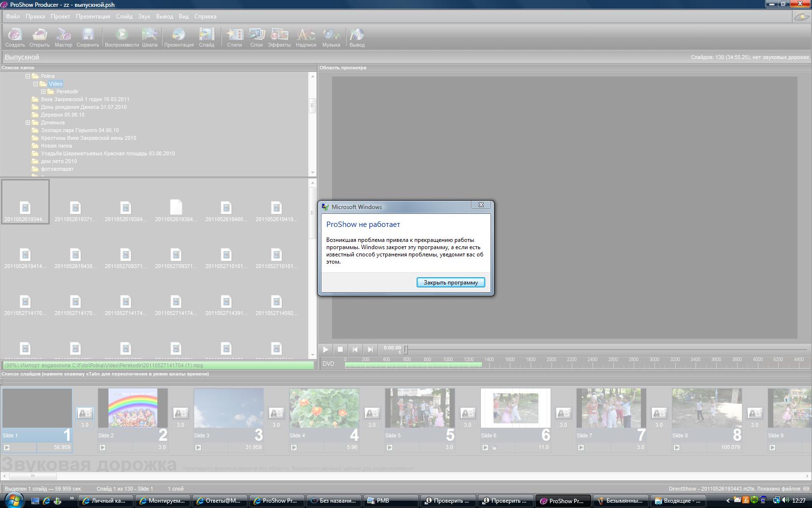Select Slide 4 flowers thumbnail

(324, 408)
